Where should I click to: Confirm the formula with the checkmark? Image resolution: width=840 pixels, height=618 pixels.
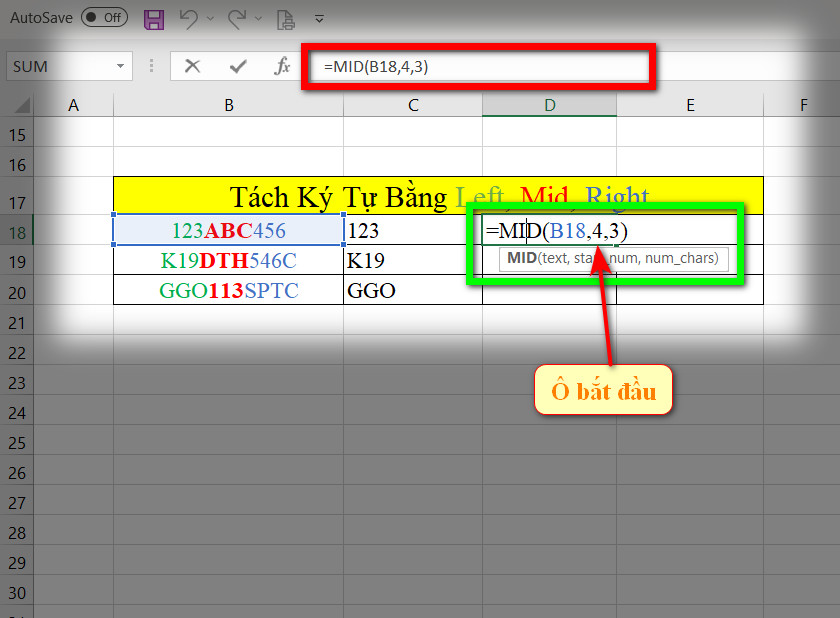[x=238, y=66]
